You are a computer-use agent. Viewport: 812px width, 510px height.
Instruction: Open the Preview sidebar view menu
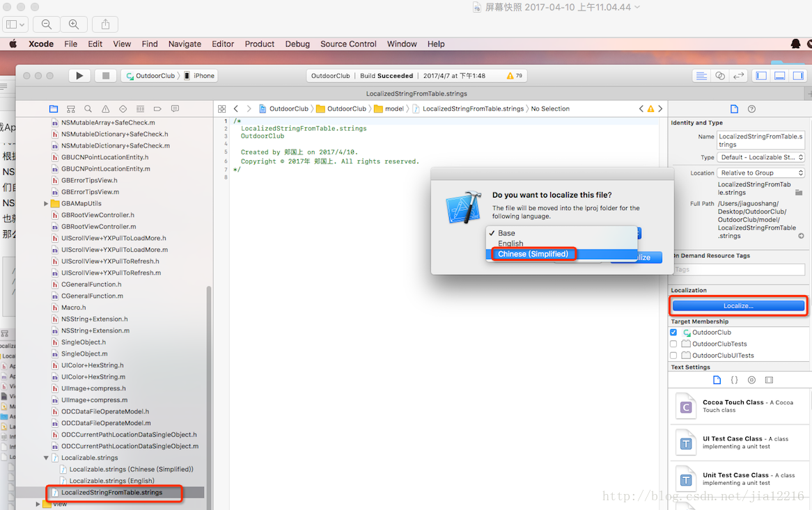pyautogui.click(x=15, y=24)
